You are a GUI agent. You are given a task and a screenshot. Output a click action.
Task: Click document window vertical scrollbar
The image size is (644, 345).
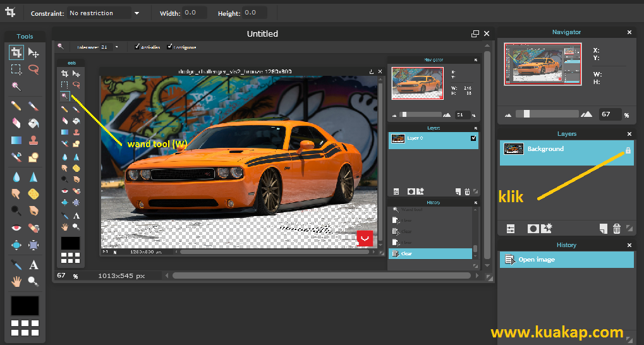(x=487, y=155)
